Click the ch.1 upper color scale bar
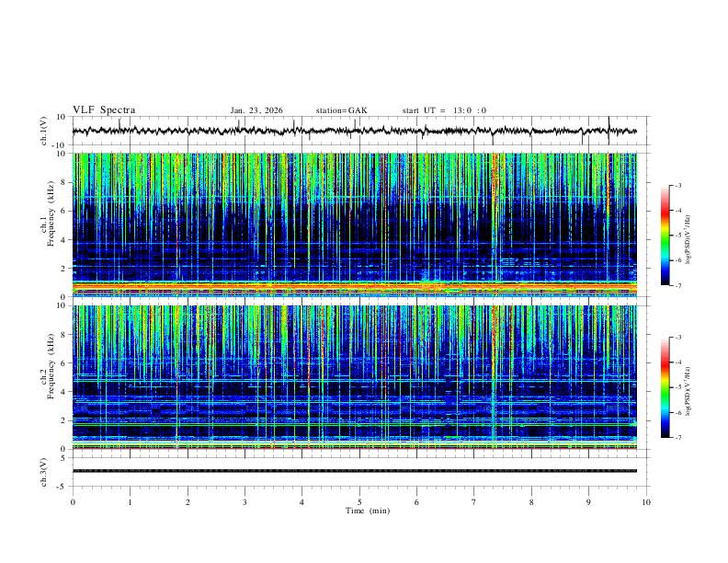The image size is (728, 563). click(x=665, y=235)
